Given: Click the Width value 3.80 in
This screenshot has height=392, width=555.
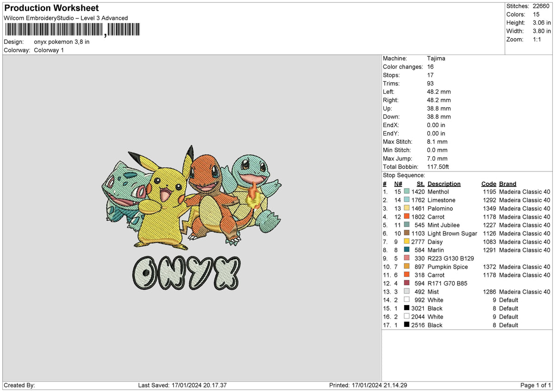Looking at the screenshot, I should [x=542, y=31].
